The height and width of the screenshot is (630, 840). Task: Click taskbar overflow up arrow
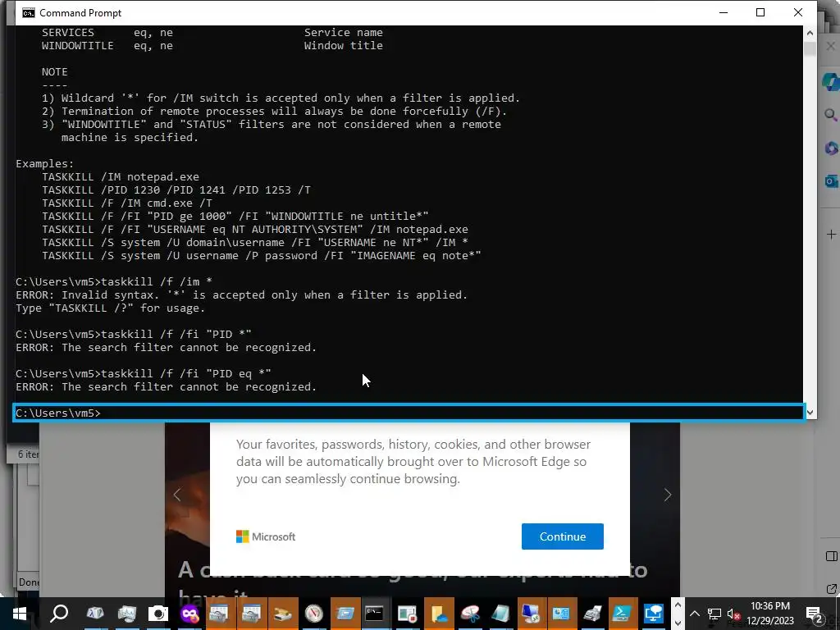coord(677,605)
